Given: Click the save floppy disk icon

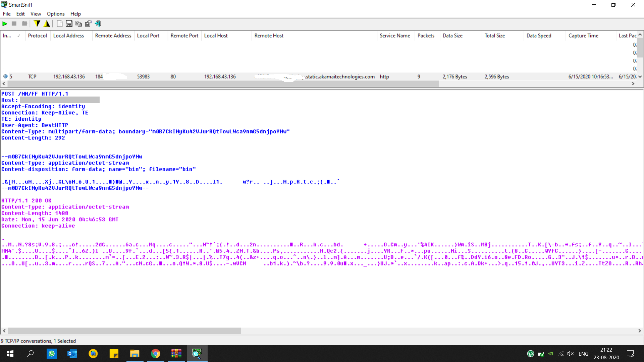Looking at the screenshot, I should (x=69, y=24).
